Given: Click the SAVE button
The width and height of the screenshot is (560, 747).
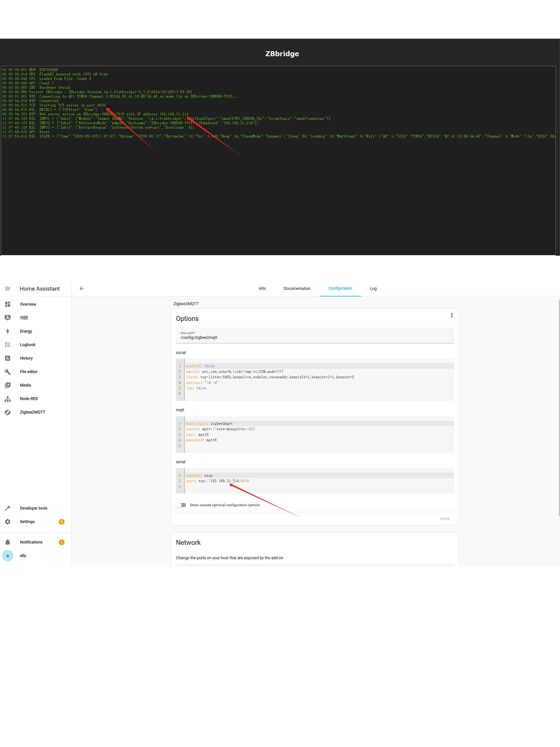Looking at the screenshot, I should pyautogui.click(x=445, y=519).
